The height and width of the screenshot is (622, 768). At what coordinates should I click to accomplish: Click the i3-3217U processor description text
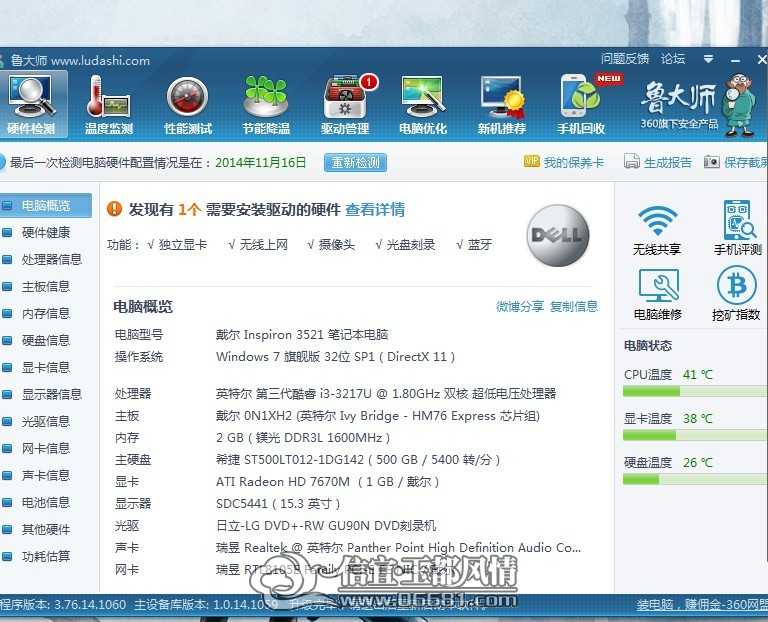pos(386,393)
